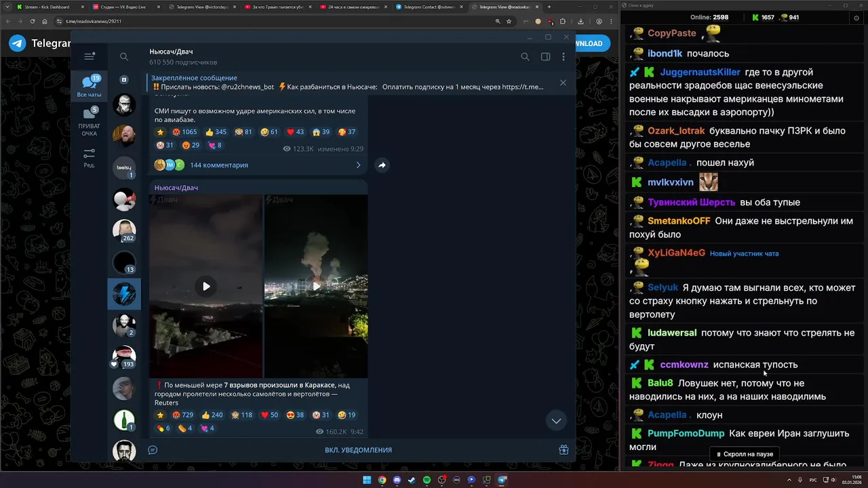The width and height of the screenshot is (868, 488).
Task: Open the green bottle avatar chat
Action: click(x=124, y=420)
